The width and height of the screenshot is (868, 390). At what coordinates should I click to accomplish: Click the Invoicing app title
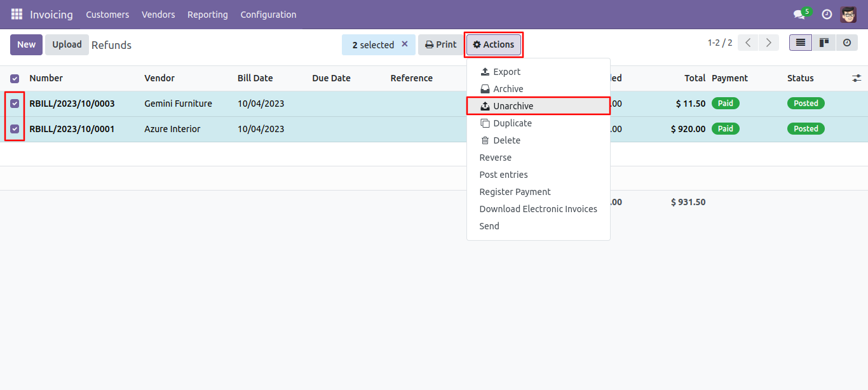pos(51,14)
